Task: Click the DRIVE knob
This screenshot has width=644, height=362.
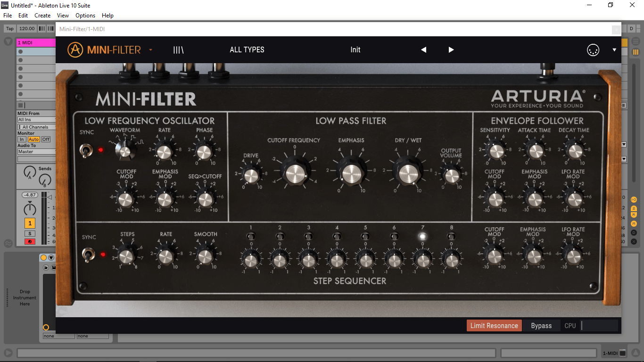Action: pos(251,176)
